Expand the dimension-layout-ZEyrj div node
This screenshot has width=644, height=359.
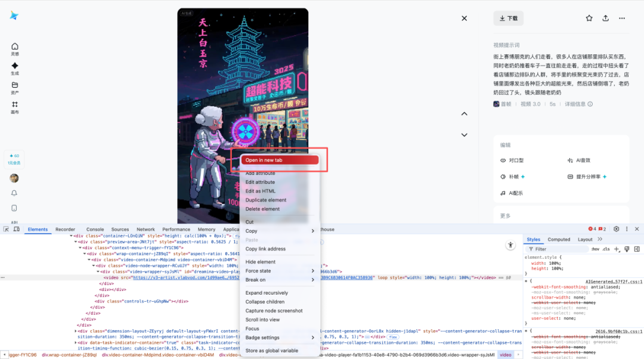[76, 331]
